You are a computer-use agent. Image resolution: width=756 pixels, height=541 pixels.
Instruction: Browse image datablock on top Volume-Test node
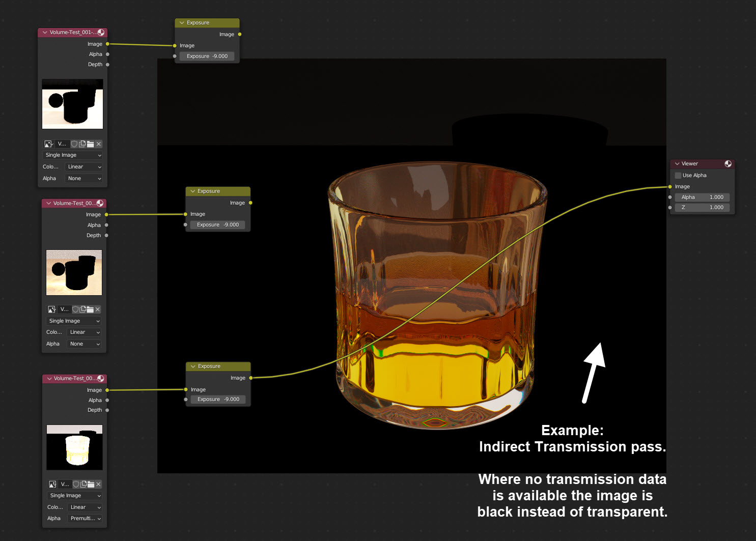click(48, 144)
